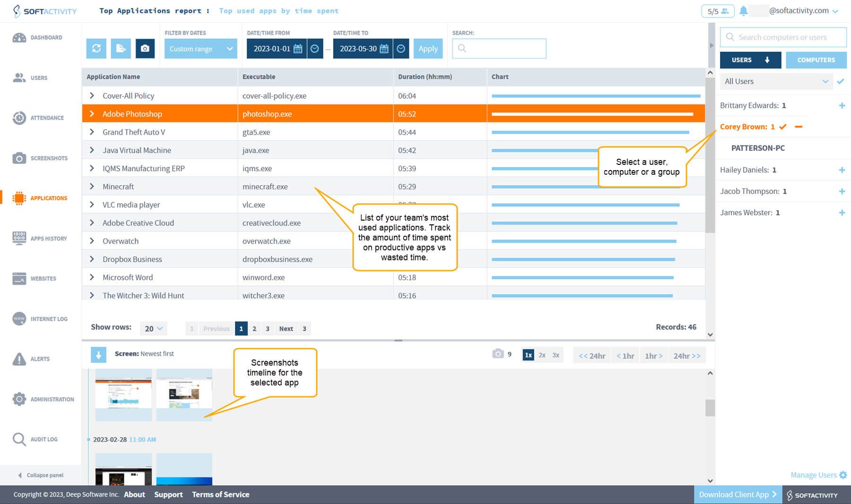Open the calendar for the date to field
851x504 pixels.
coord(384,49)
